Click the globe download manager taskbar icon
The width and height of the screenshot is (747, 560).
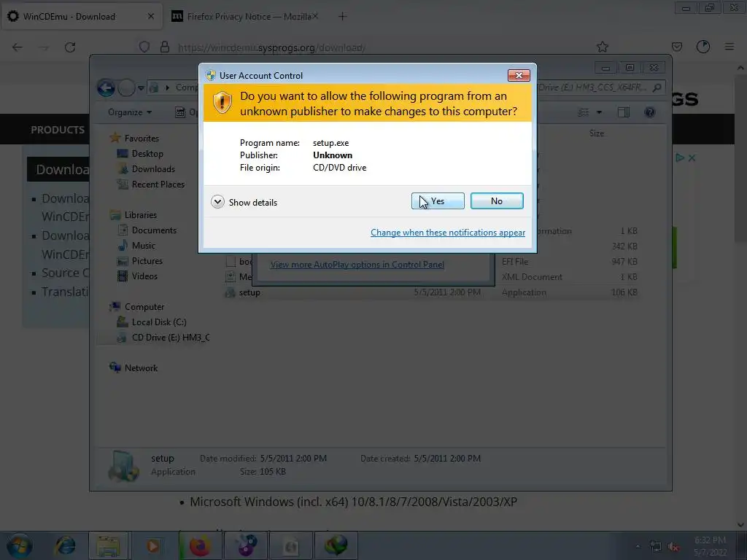coord(336,545)
